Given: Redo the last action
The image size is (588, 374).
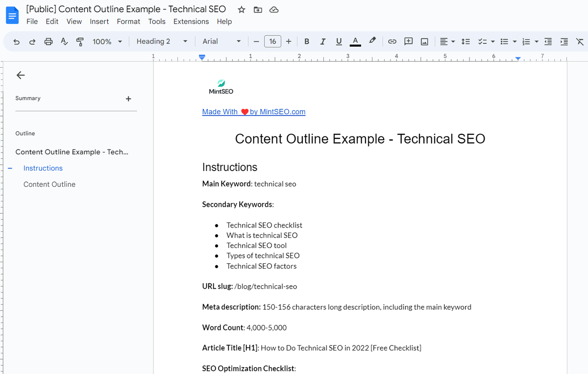Looking at the screenshot, I should (32, 42).
